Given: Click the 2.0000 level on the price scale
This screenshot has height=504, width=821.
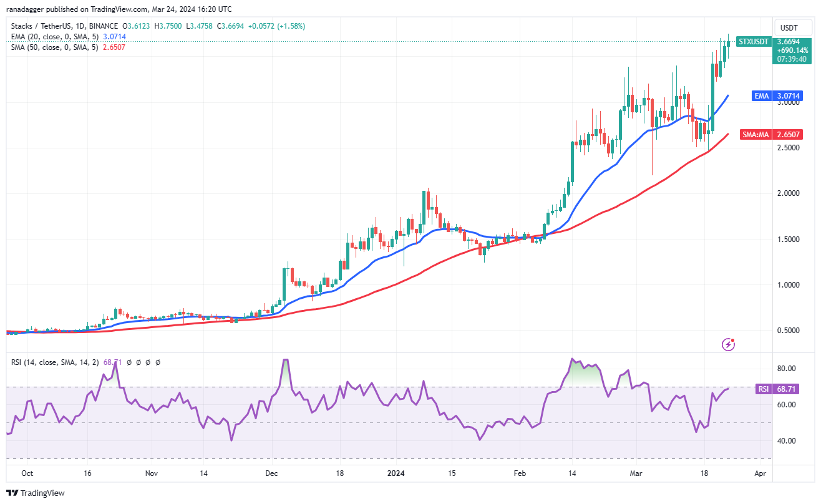Looking at the screenshot, I should pyautogui.click(x=787, y=193).
